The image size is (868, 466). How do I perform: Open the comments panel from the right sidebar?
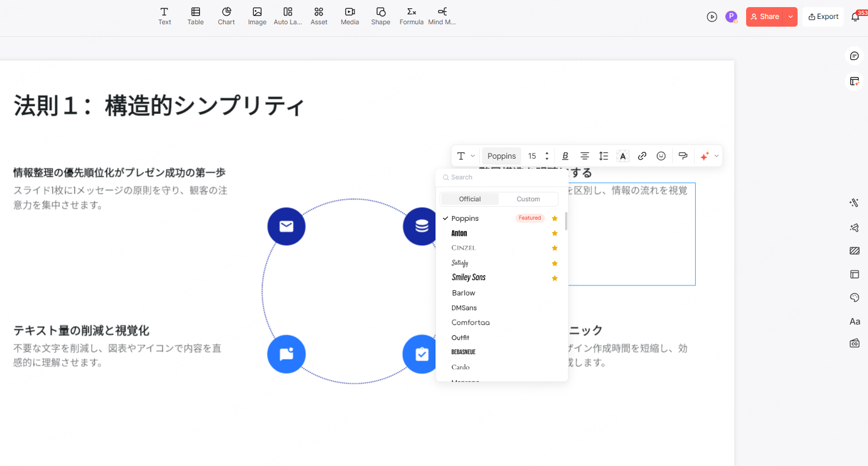[x=854, y=55]
